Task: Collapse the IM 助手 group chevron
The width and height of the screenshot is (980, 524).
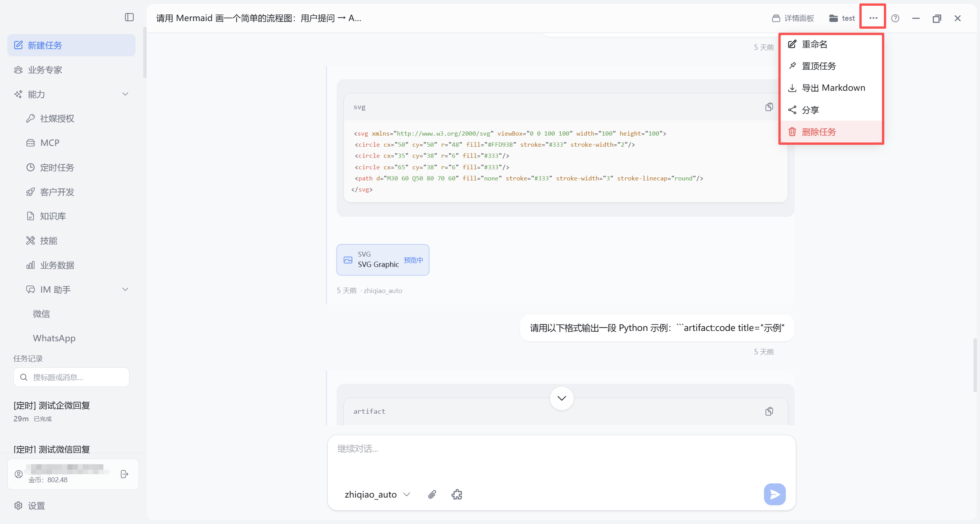Action: pyautogui.click(x=125, y=289)
